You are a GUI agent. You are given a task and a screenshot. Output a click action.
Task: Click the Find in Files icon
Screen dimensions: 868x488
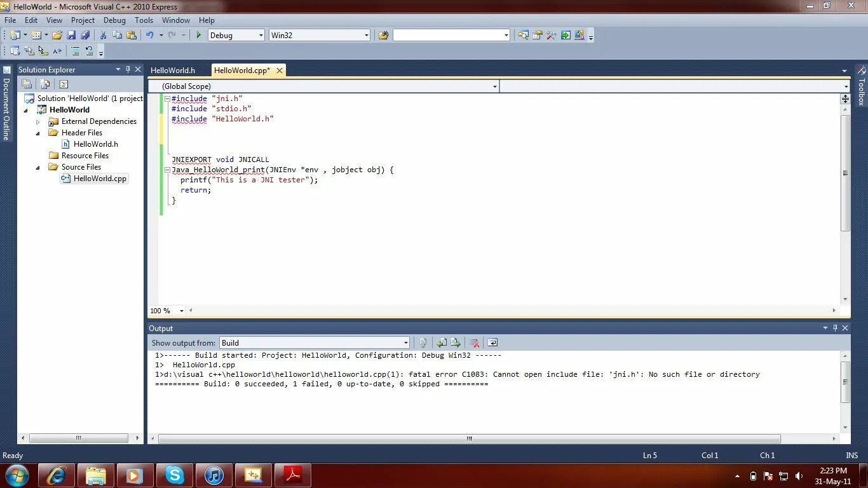point(383,36)
